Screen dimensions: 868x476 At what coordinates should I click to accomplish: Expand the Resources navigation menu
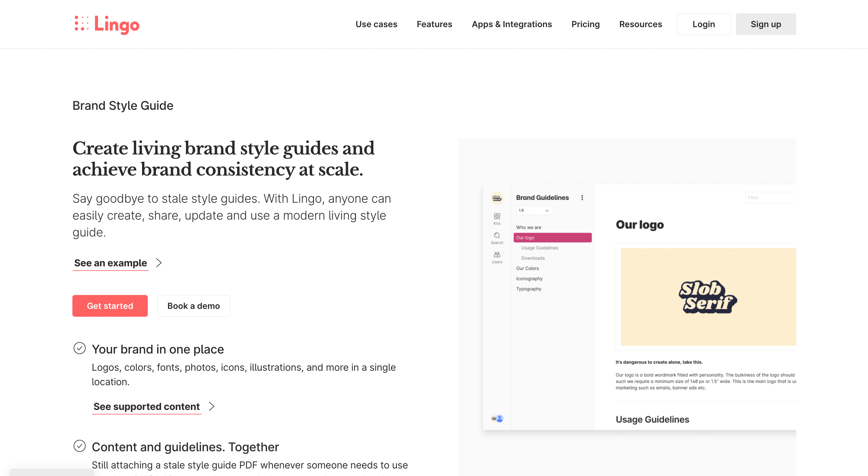640,24
